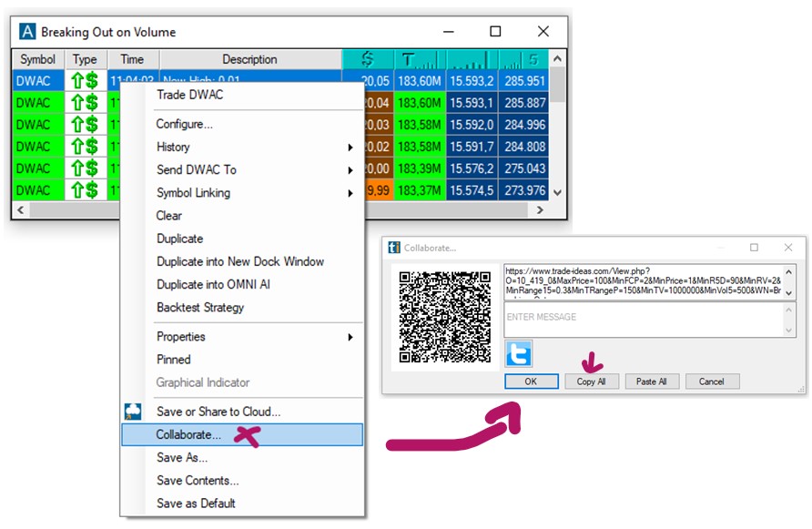Viewport: 812px width, 529px height.
Task: Click the QR code image
Action: [x=446, y=316]
